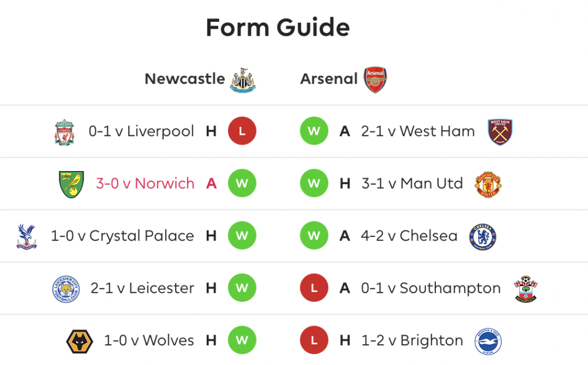This screenshot has width=588, height=365.
Task: Click the Southampton club badge
Action: (525, 289)
